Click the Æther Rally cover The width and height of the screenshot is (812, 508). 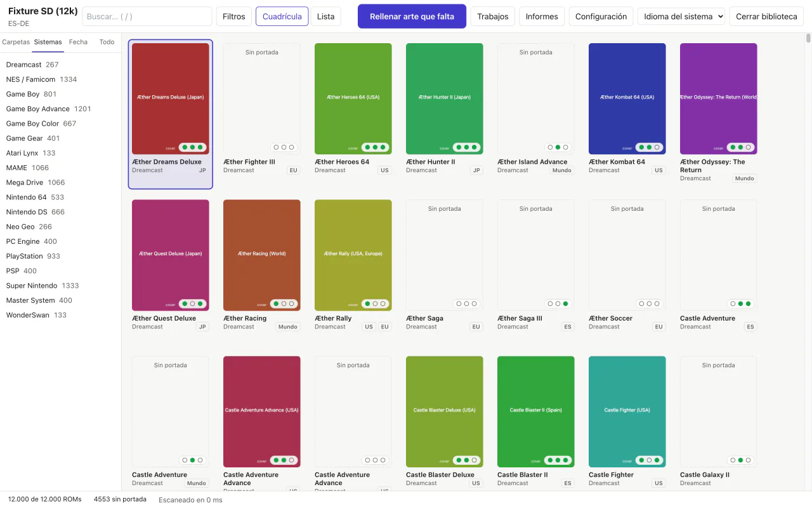(x=353, y=255)
